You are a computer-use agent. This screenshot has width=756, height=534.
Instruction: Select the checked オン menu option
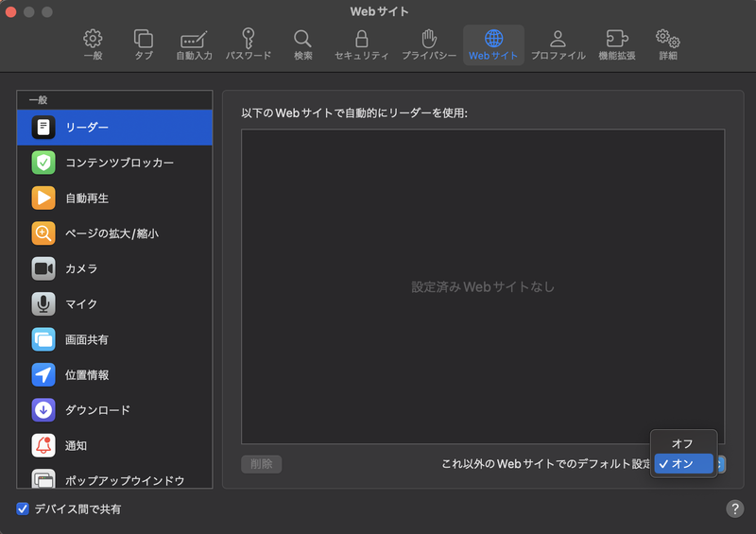[x=683, y=463]
